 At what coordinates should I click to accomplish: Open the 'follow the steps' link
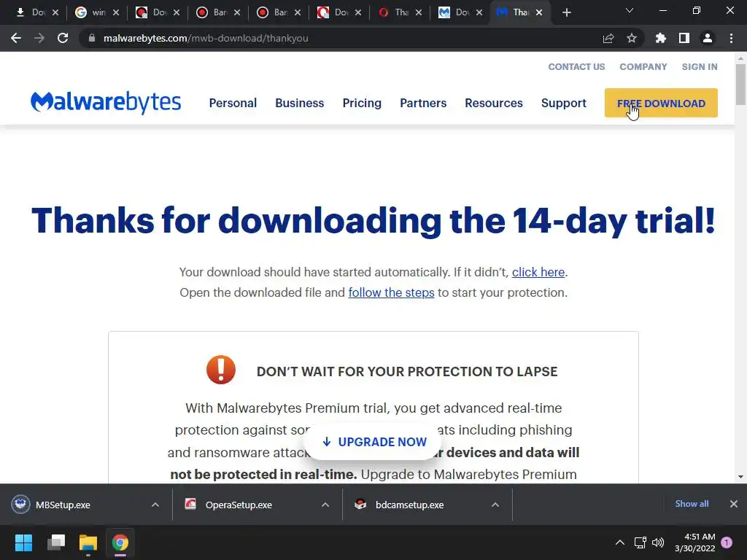click(x=391, y=292)
